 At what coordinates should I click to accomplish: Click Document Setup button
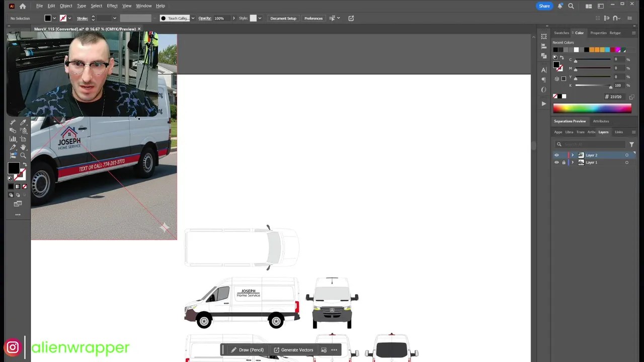click(x=283, y=18)
